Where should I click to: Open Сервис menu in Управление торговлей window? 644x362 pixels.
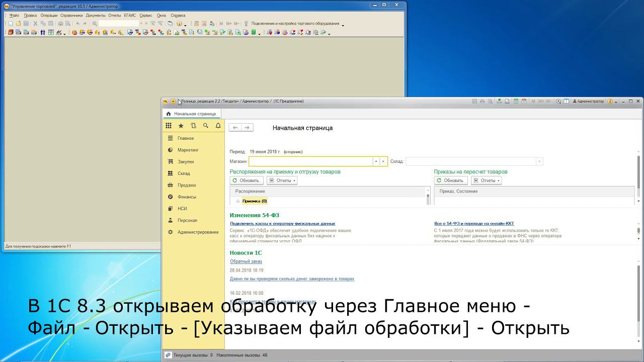click(146, 16)
